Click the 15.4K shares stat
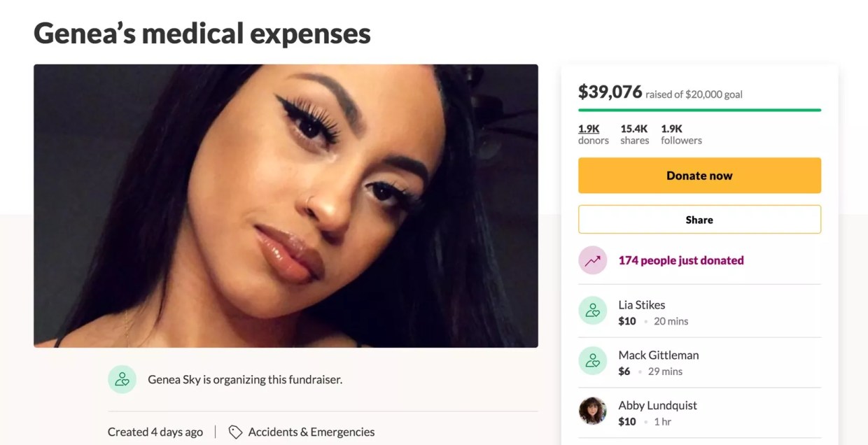 click(x=634, y=134)
